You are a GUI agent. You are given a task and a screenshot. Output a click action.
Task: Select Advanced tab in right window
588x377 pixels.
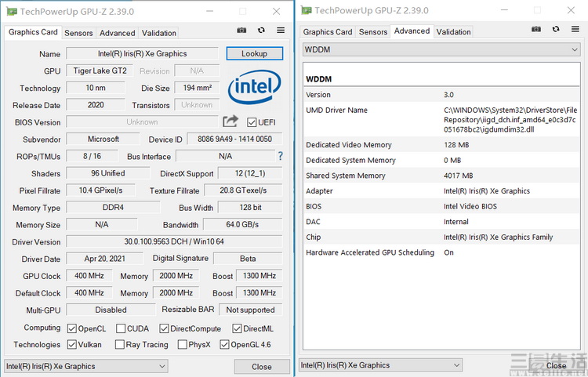(412, 31)
